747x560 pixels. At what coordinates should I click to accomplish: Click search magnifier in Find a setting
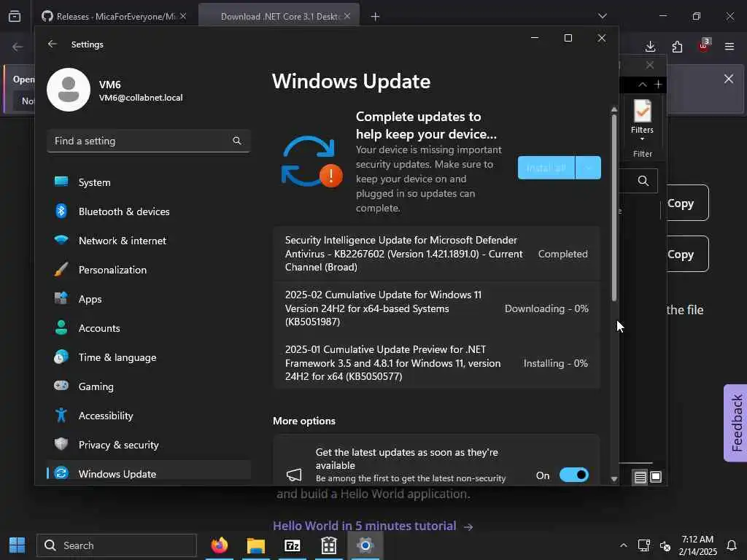point(237,141)
